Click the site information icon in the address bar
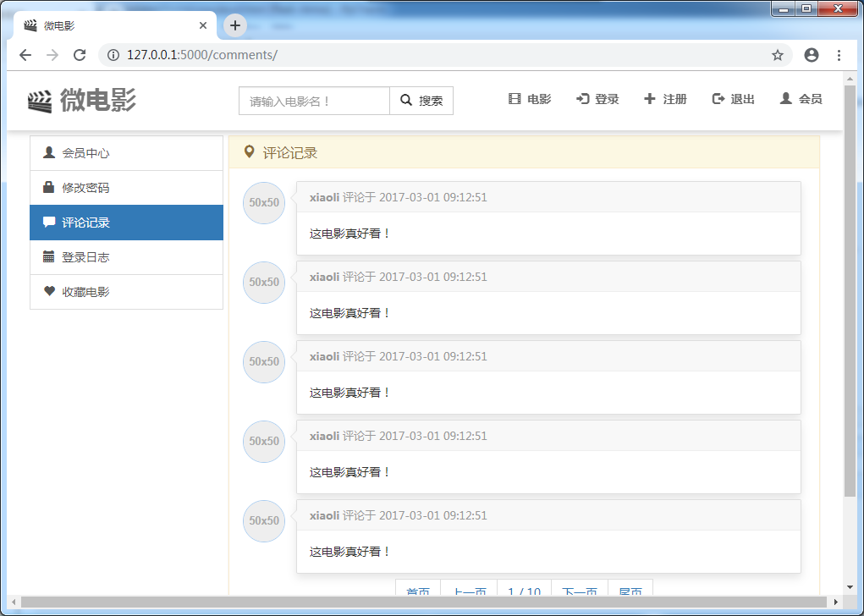864x616 pixels. [x=113, y=55]
